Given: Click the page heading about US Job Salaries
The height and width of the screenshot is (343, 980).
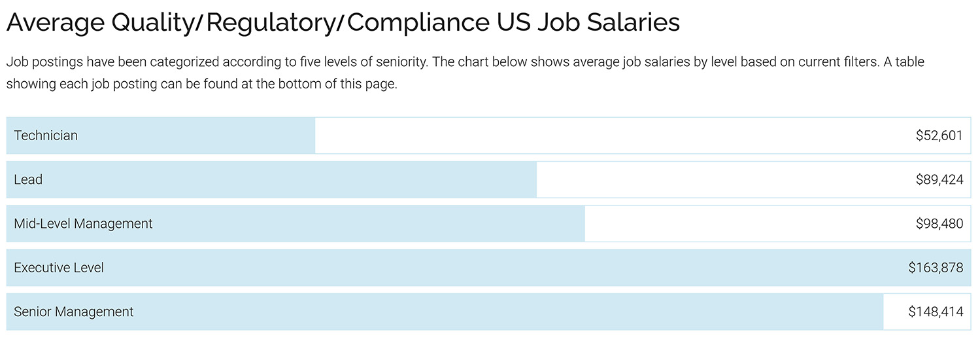Looking at the screenshot, I should coord(343,23).
